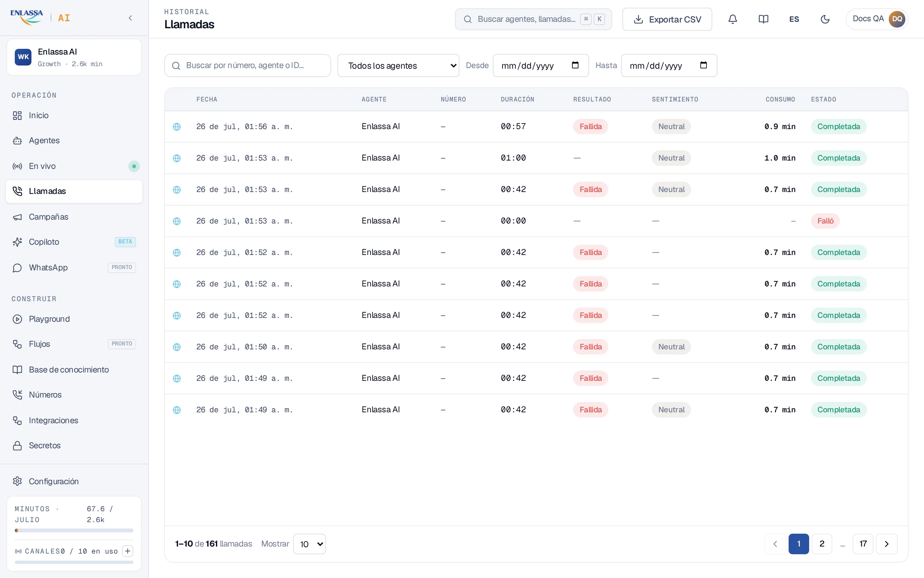
Task: Click globe icon on 01:50 a. m. call
Action: (x=176, y=347)
